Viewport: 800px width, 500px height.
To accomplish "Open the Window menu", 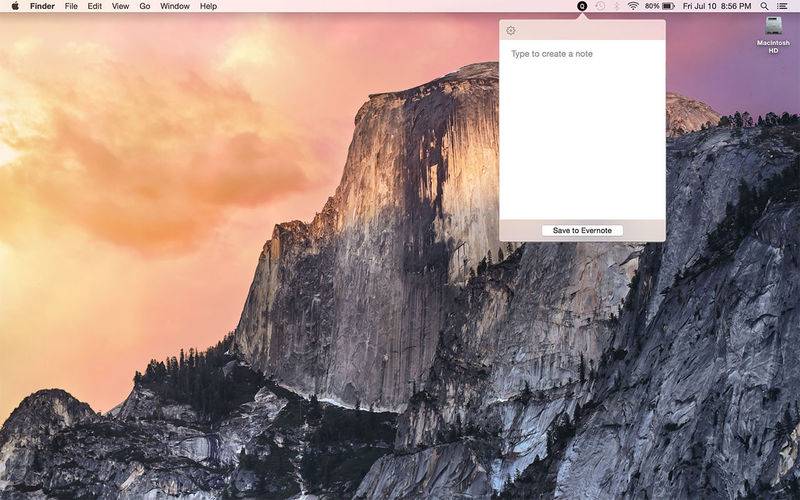I will coord(175,6).
